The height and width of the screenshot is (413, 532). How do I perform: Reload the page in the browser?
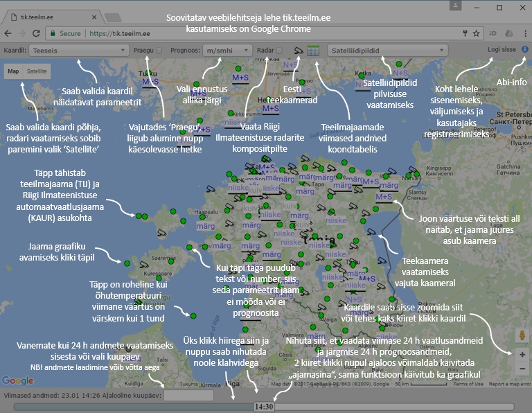35,33
